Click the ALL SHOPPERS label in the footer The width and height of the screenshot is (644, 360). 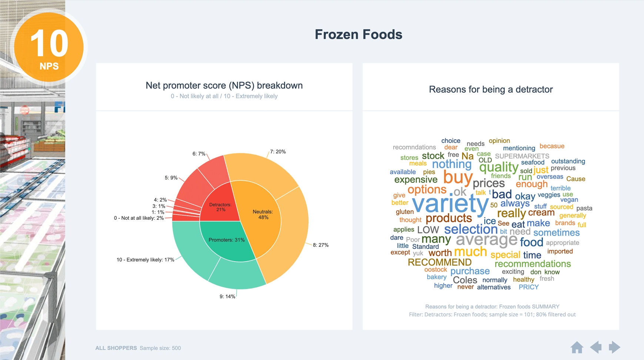point(116,348)
